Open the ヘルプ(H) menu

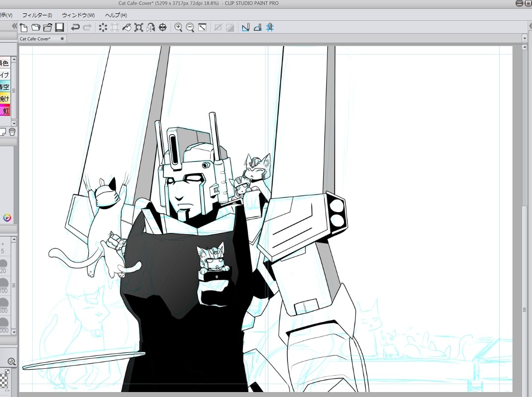[x=116, y=15]
